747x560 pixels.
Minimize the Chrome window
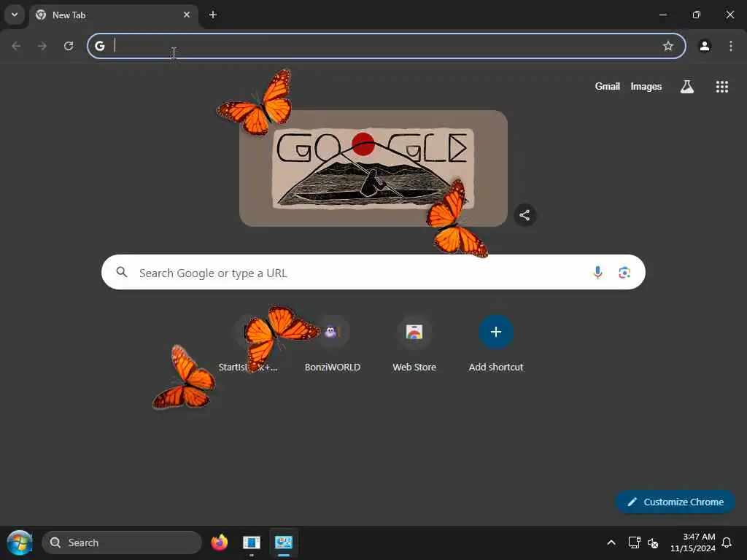[662, 15]
